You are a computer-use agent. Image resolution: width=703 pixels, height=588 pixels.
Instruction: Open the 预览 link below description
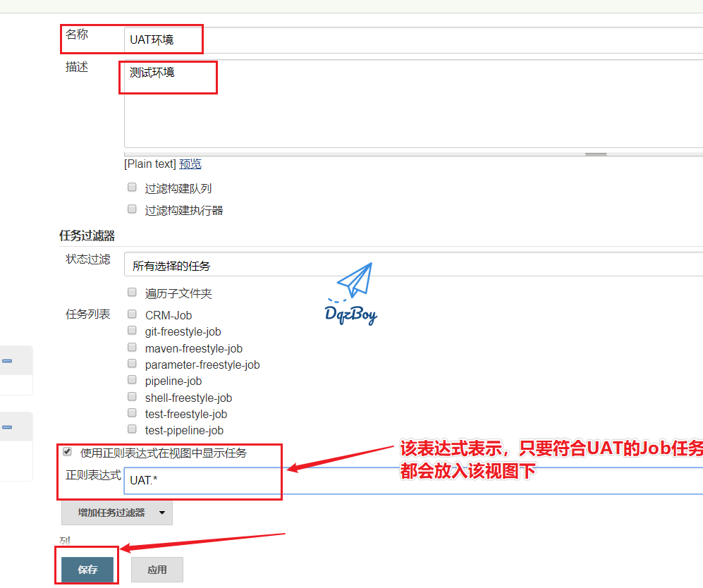[190, 164]
